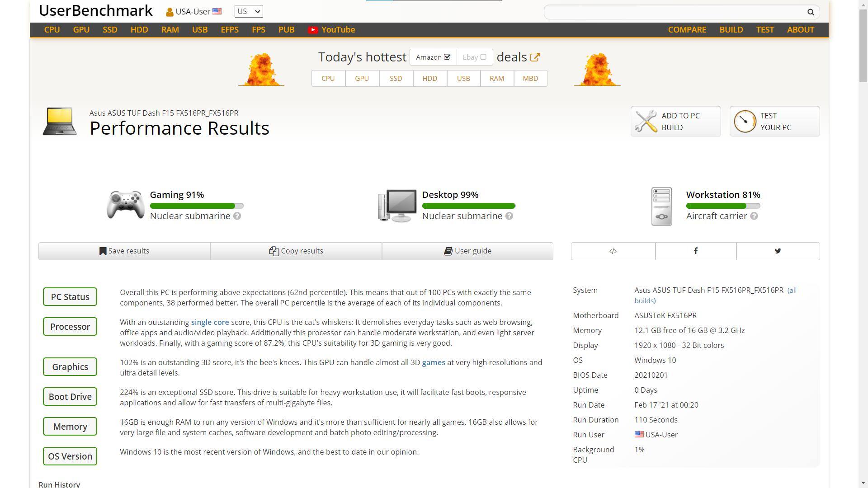This screenshot has width=868, height=488.
Task: Open external deals link icon
Action: pos(535,57)
